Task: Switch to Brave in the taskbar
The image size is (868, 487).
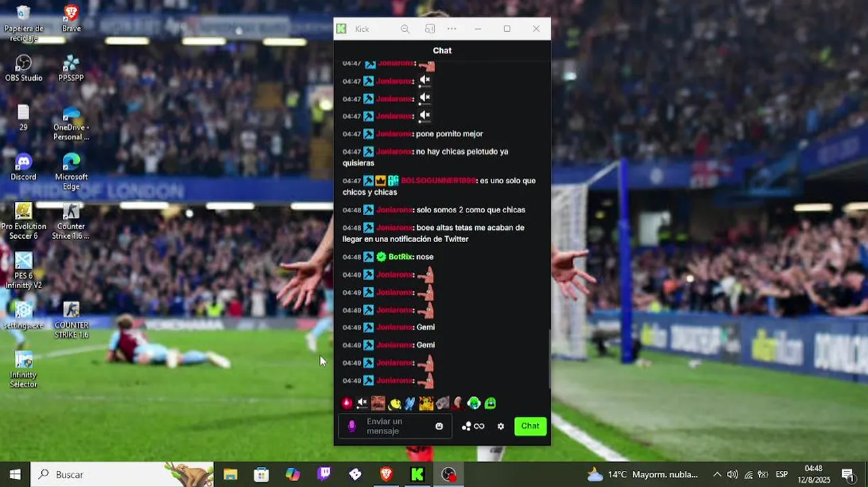Action: coord(386,474)
